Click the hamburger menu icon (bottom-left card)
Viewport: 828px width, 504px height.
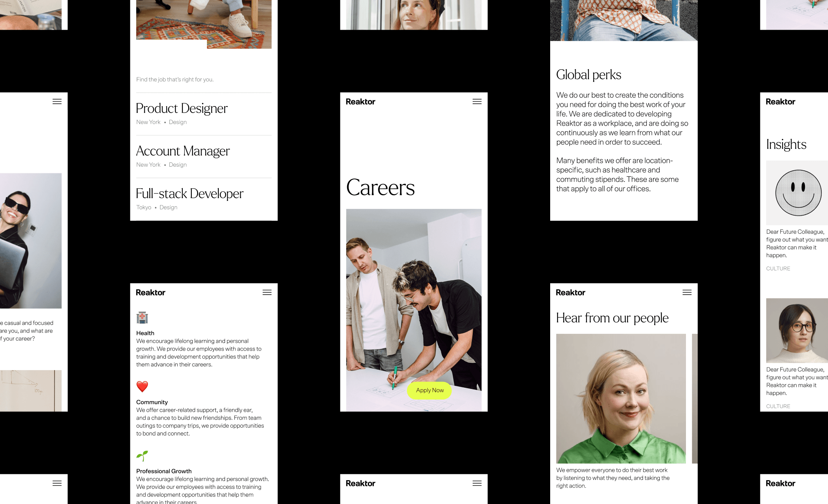click(57, 483)
